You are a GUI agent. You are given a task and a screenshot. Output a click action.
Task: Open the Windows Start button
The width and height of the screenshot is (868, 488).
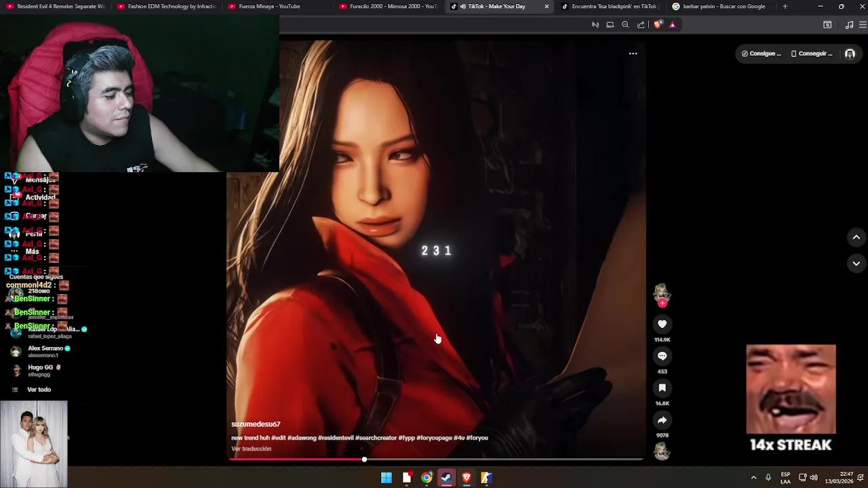point(386,478)
